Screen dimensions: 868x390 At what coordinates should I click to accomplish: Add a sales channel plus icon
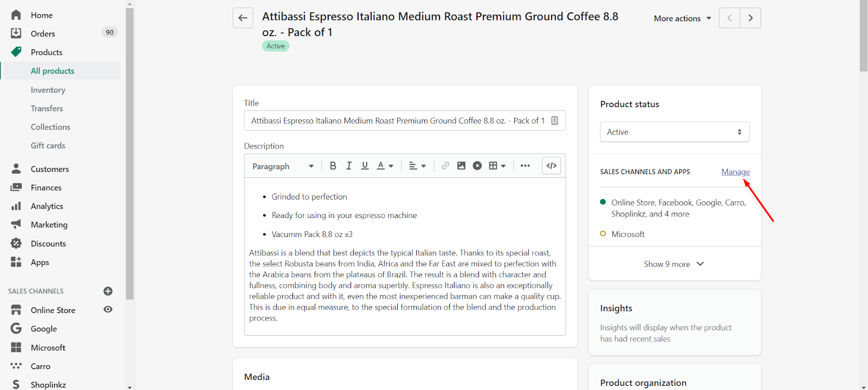point(108,291)
